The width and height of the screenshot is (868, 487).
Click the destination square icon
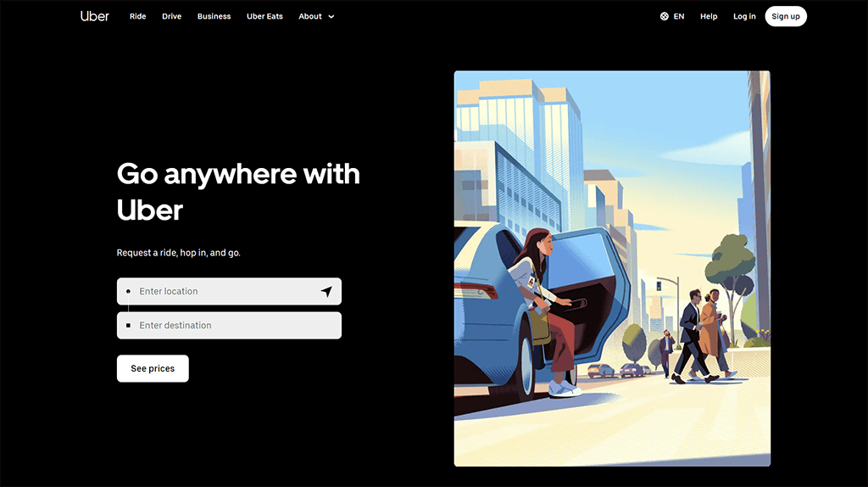129,325
